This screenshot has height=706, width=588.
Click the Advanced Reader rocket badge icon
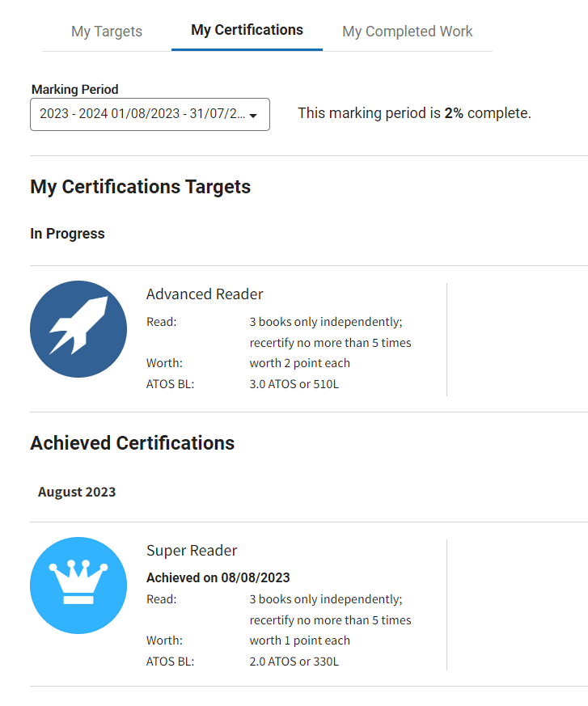[78, 329]
